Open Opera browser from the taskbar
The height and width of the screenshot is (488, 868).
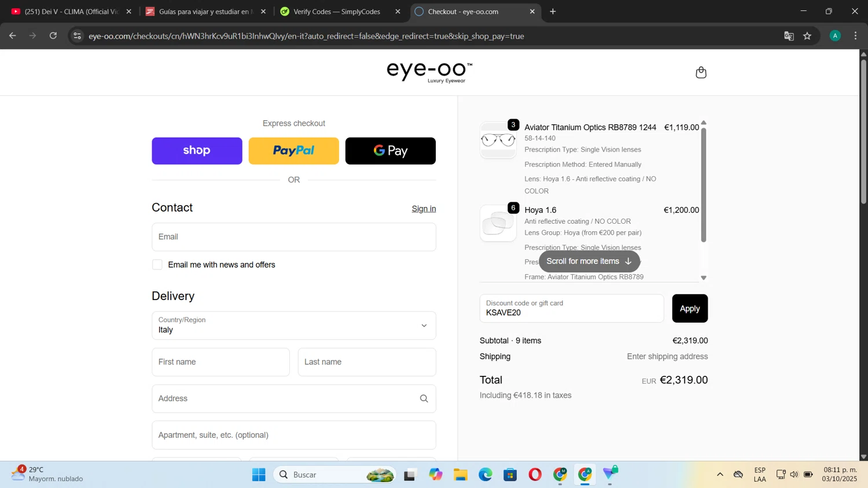pos(535,475)
